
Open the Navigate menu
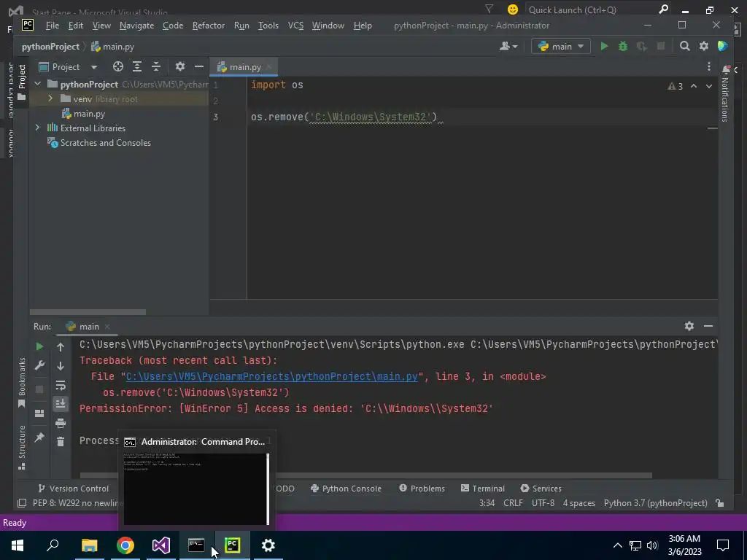[x=136, y=26]
